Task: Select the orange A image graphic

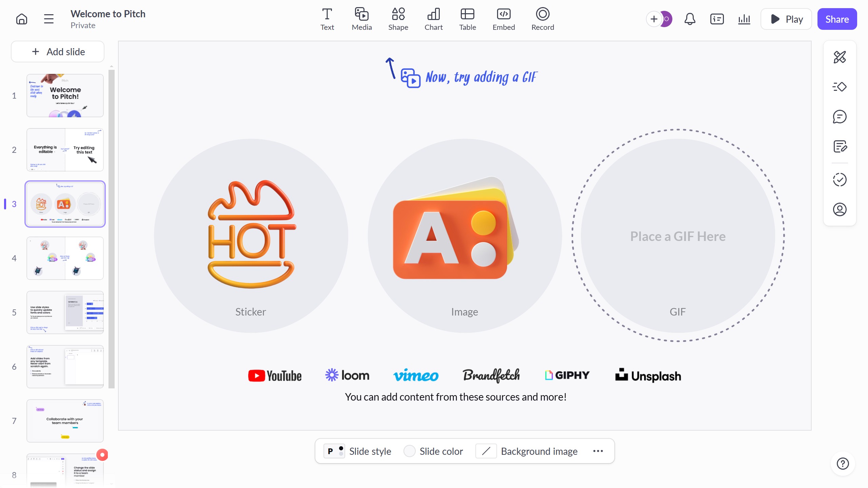Action: (x=456, y=228)
